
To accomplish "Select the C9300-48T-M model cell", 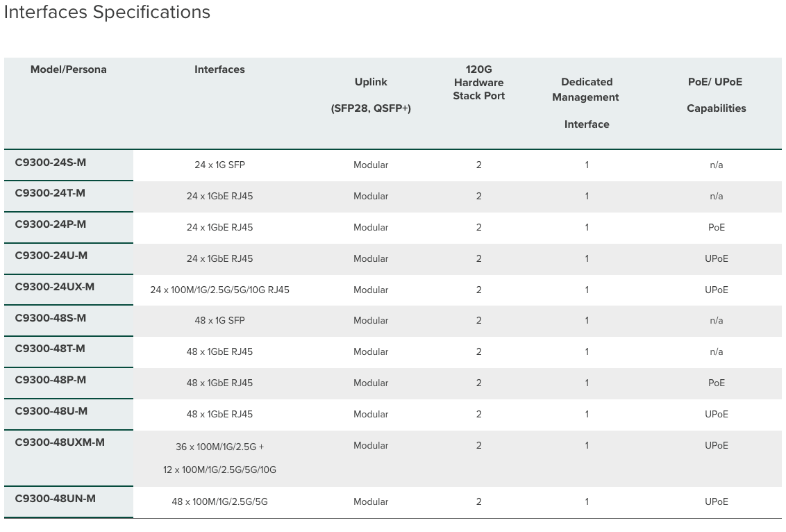I will 50,349.
